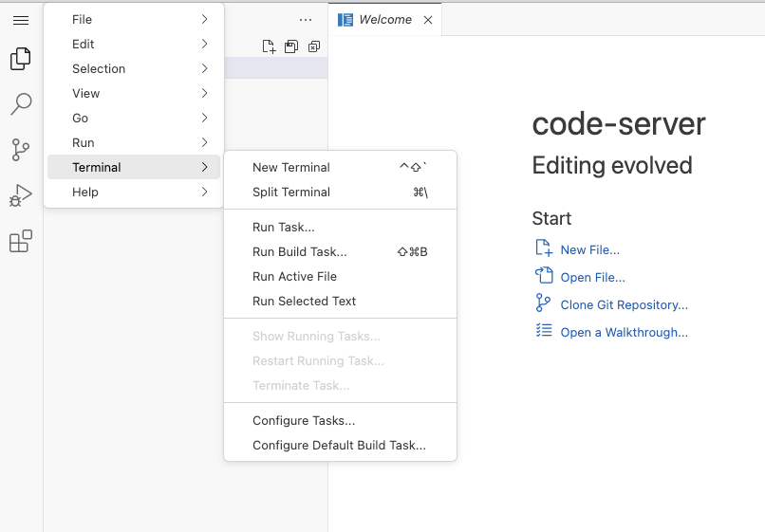Screen dimensions: 765x532
Task: Click the Terminal submenu chevron
Action: click(x=204, y=167)
